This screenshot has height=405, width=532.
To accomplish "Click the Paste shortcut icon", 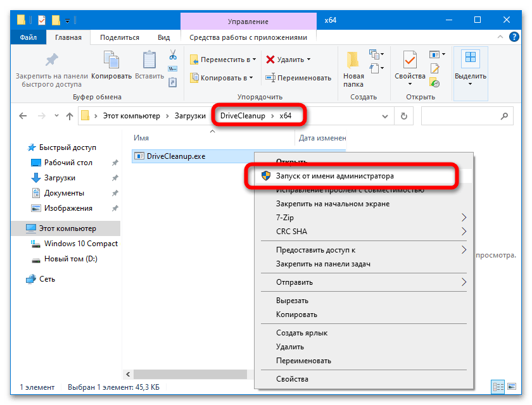I will [x=173, y=82].
